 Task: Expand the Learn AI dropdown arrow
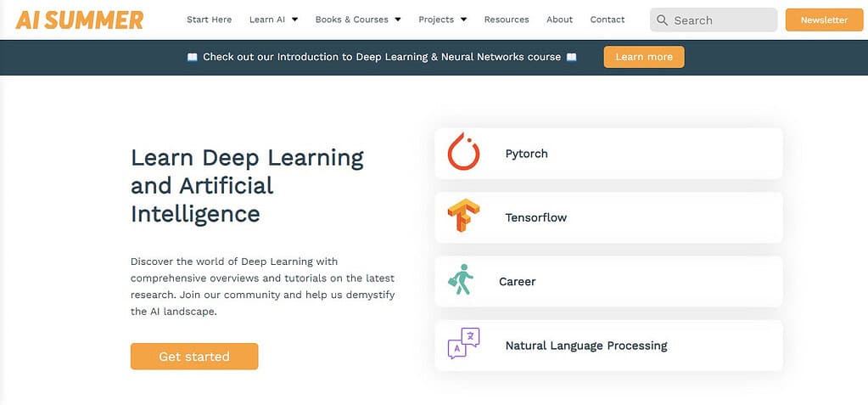294,20
